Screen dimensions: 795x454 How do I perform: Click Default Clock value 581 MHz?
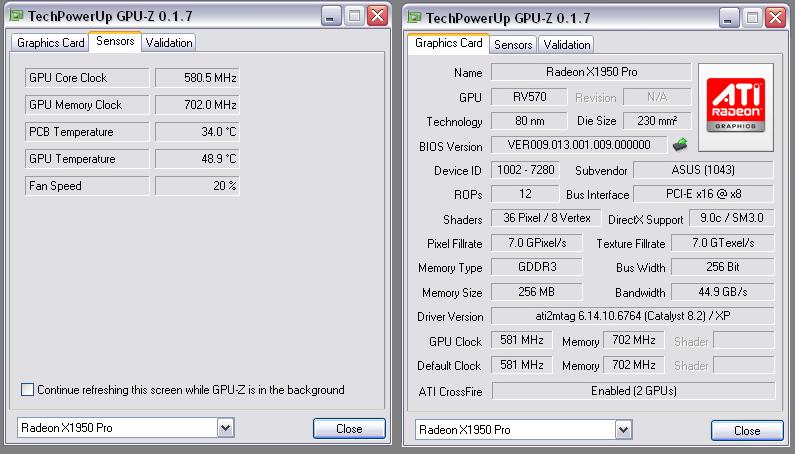coord(522,365)
